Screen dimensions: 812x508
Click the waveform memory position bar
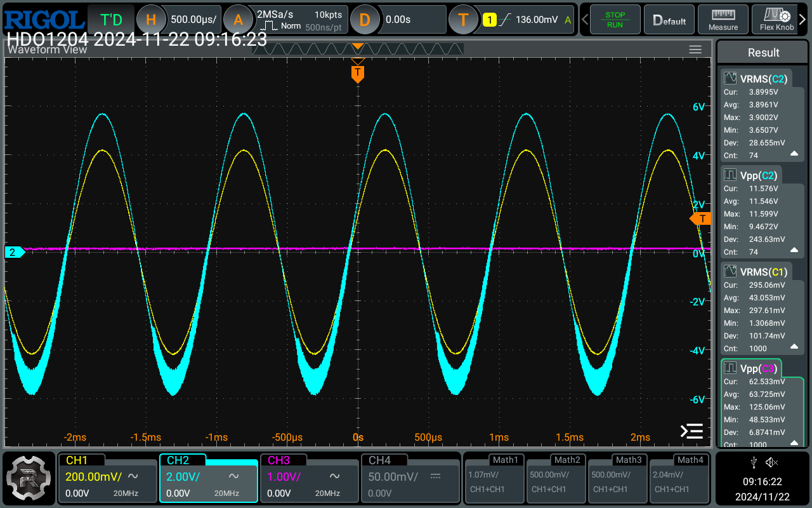tap(358, 49)
